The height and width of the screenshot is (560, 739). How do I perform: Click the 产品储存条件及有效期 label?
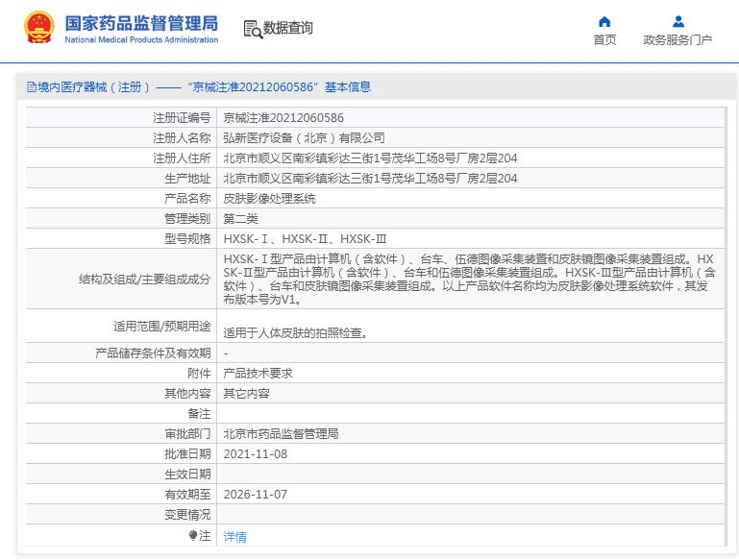(153, 353)
